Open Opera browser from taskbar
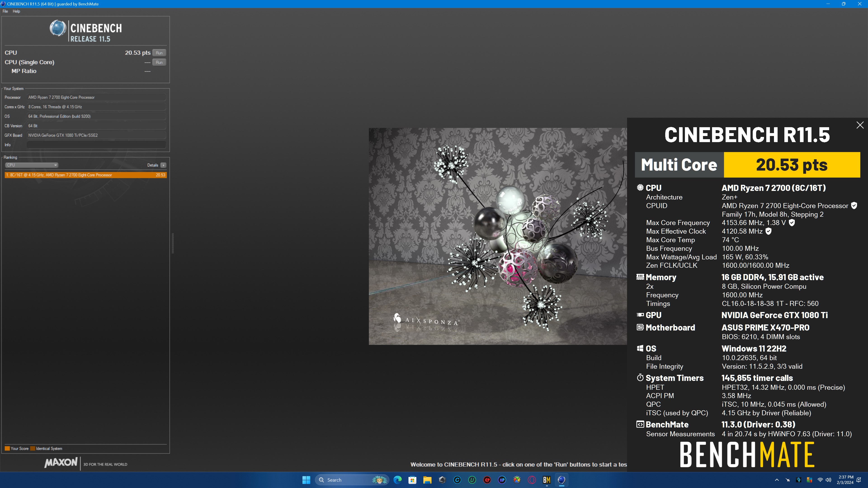 tap(532, 480)
